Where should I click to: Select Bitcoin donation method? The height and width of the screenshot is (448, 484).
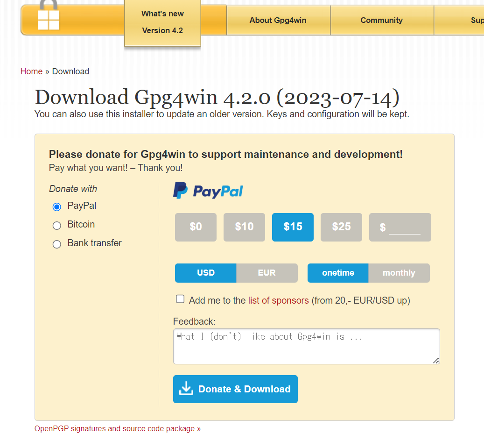click(x=57, y=226)
